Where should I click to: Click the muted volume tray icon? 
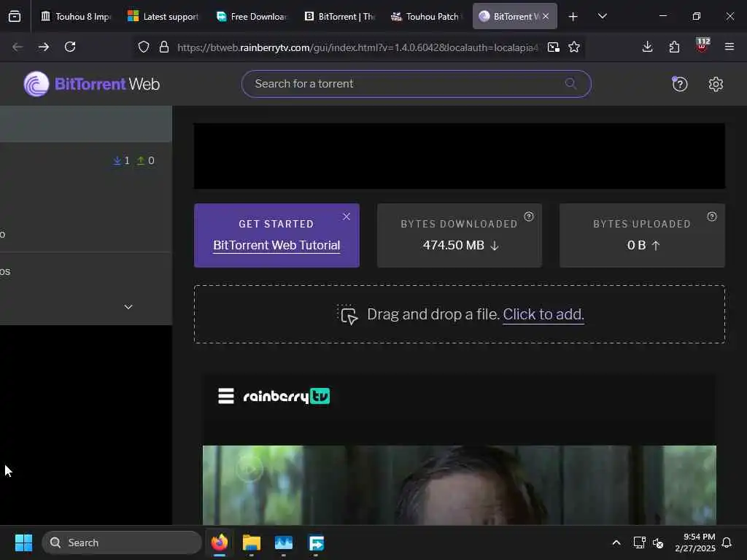[658, 542]
